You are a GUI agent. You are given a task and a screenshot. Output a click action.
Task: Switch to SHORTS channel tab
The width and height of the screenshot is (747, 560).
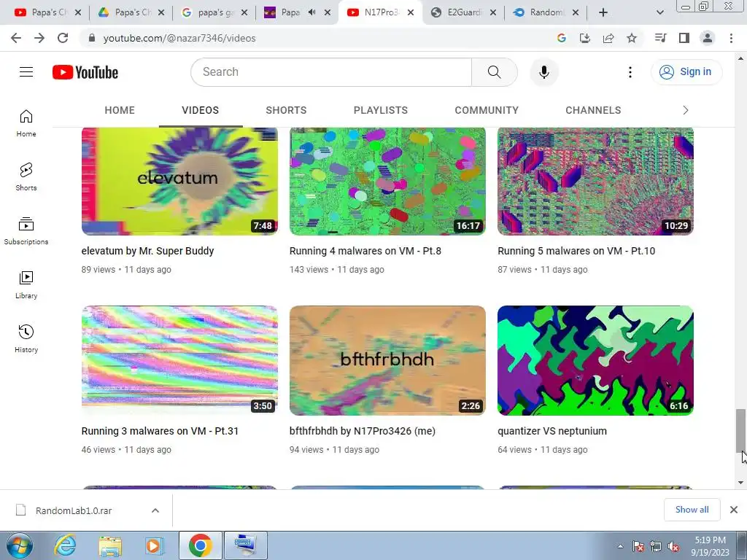point(286,110)
